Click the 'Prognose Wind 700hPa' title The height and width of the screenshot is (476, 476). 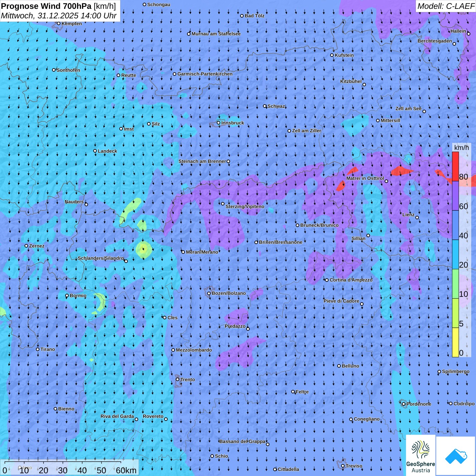click(46, 6)
